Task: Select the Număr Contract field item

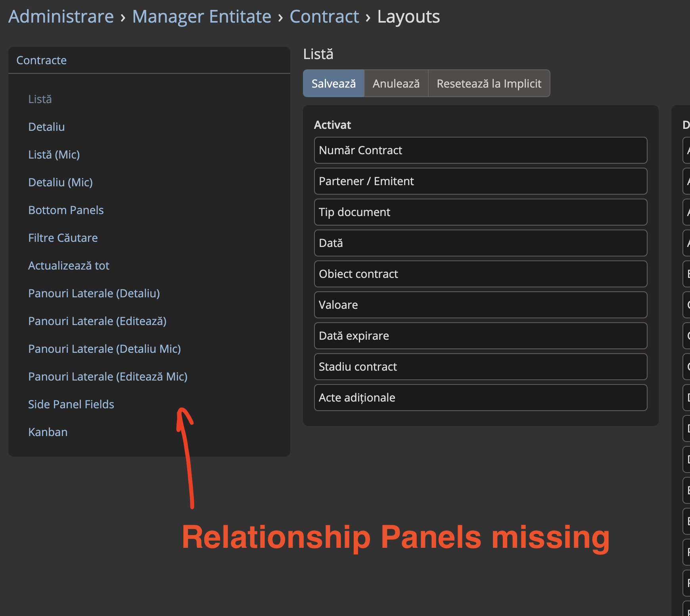Action: [x=480, y=150]
